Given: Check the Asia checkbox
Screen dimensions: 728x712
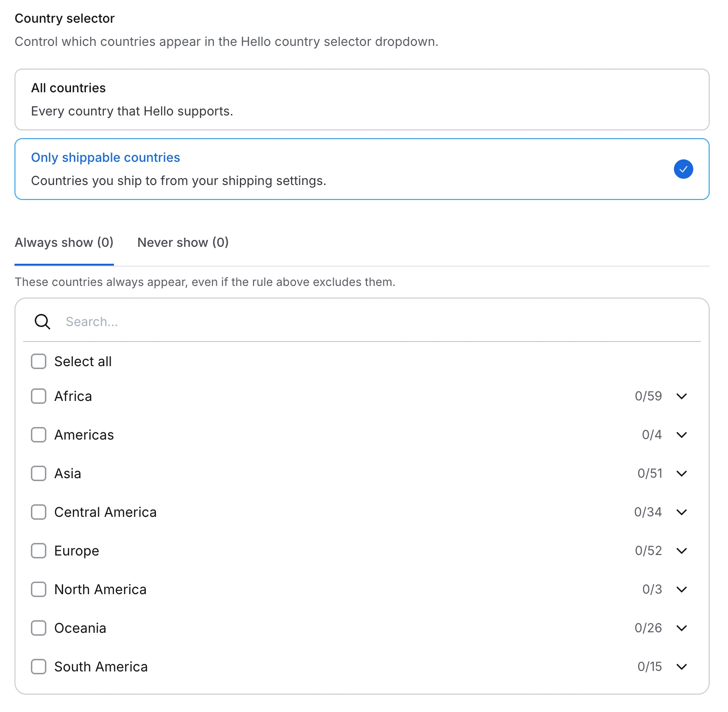Looking at the screenshot, I should pyautogui.click(x=39, y=473).
